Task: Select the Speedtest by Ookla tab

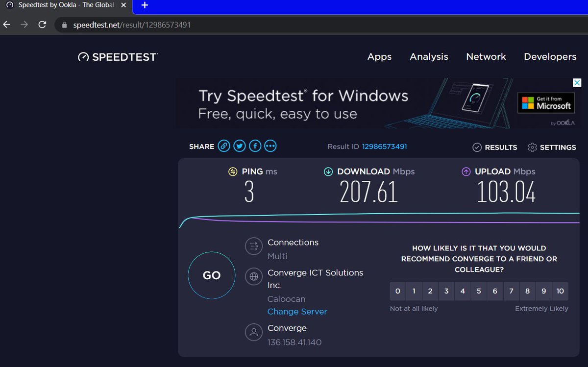Action: [66, 5]
